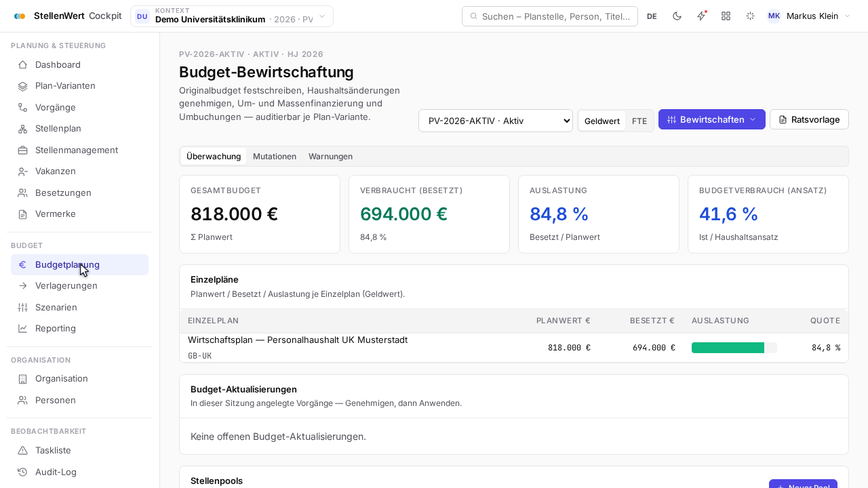The image size is (868, 488).
Task: Click the MK user avatar
Action: (x=774, y=16)
